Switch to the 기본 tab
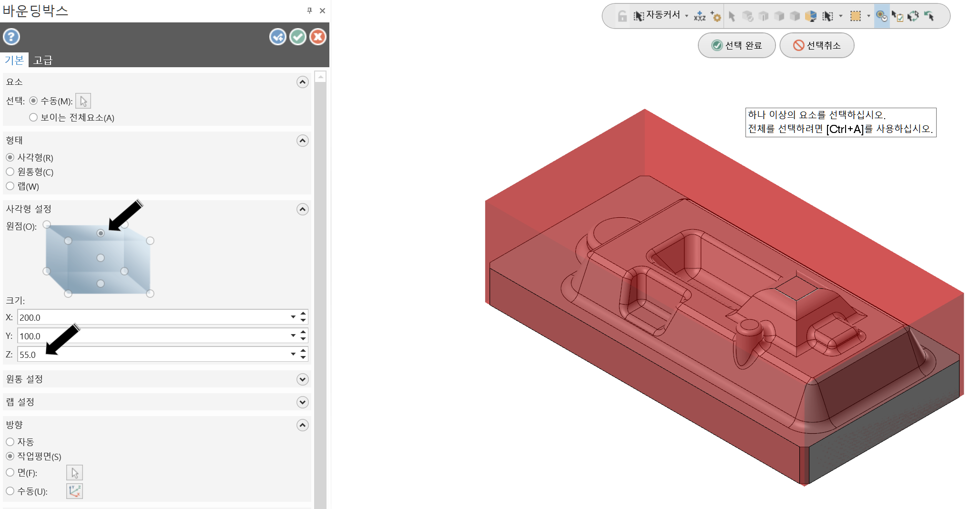The image size is (980, 509). pos(14,60)
